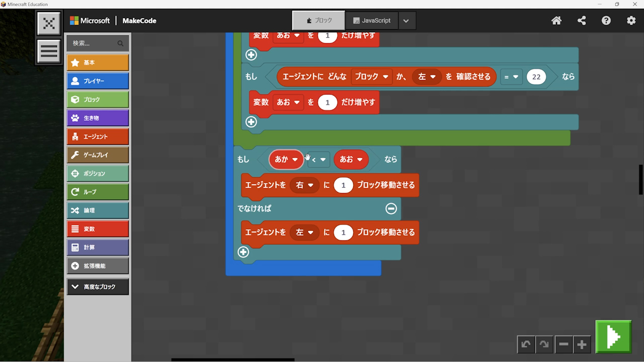Image resolution: width=644 pixels, height=362 pixels.
Task: Open the 変数 block category
Action: point(98,229)
